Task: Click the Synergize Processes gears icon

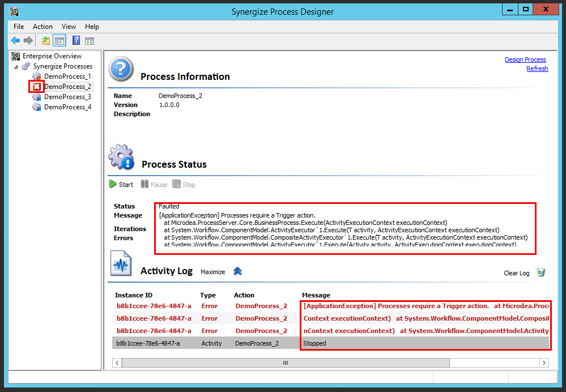Action: point(26,66)
